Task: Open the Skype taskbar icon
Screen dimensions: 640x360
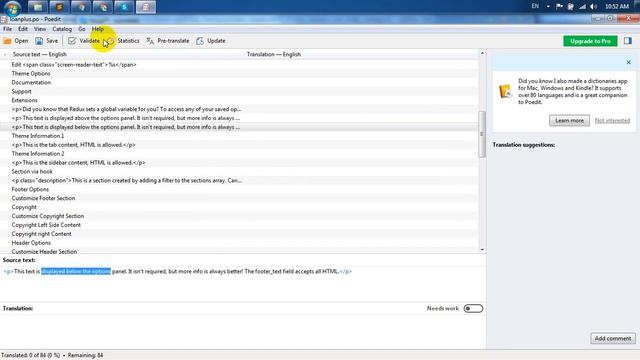Action: pos(124,7)
